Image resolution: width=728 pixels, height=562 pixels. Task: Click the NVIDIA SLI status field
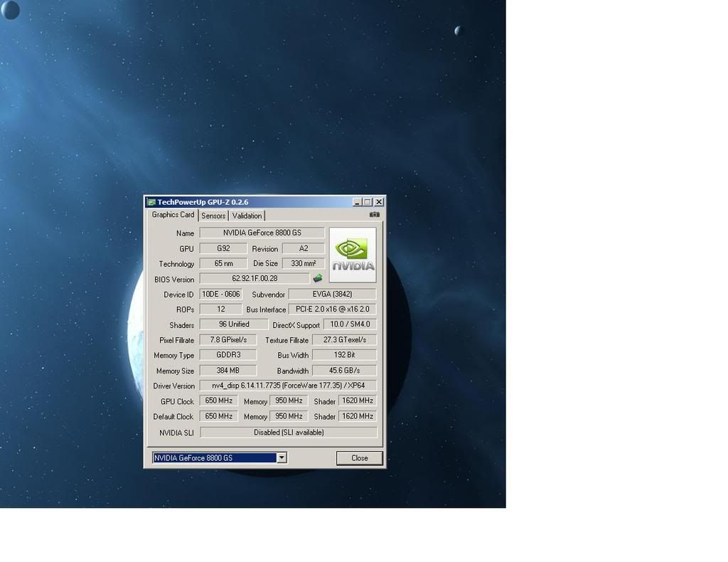click(x=288, y=432)
